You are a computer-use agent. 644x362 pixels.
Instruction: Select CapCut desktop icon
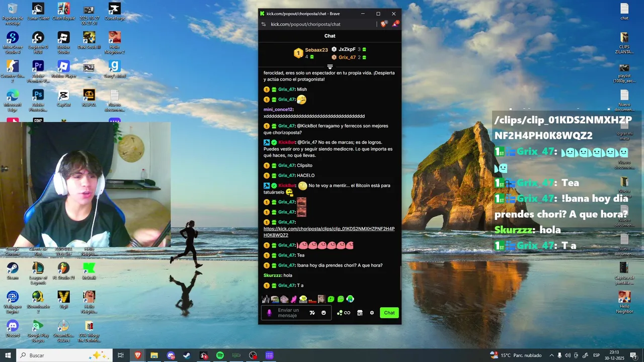[x=63, y=98]
